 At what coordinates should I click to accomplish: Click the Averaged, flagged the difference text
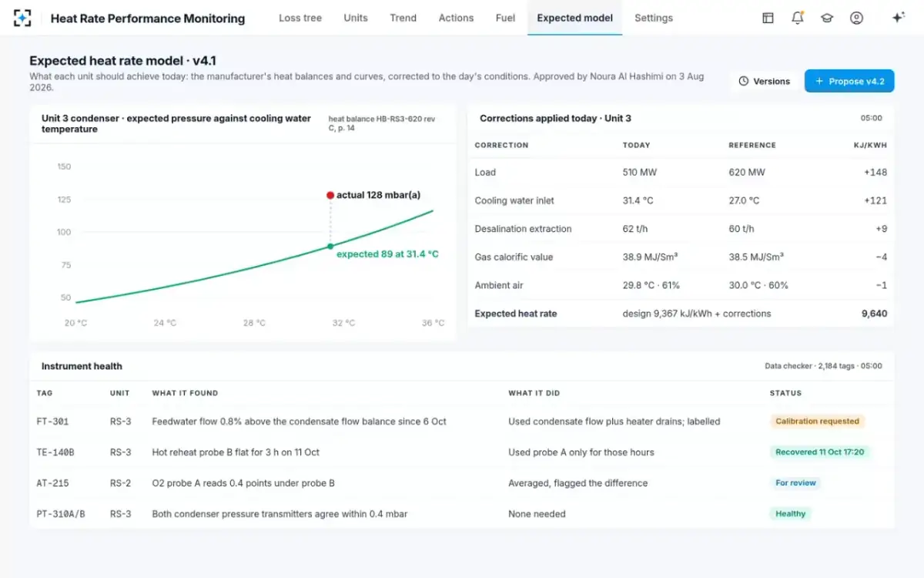(577, 483)
